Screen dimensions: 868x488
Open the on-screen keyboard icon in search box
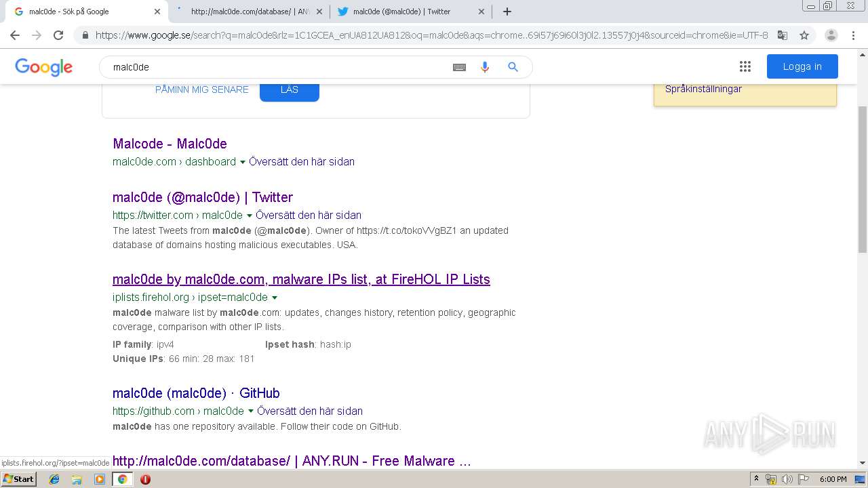(x=459, y=67)
